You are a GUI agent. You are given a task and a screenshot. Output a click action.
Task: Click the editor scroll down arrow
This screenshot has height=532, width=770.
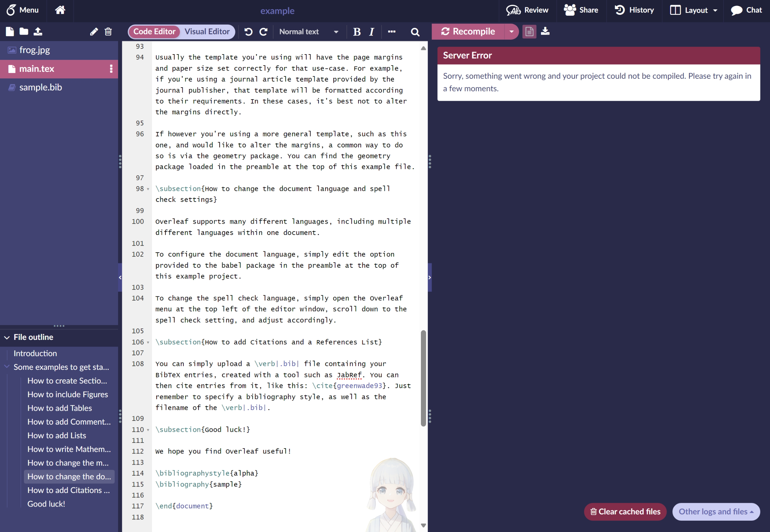pyautogui.click(x=423, y=525)
